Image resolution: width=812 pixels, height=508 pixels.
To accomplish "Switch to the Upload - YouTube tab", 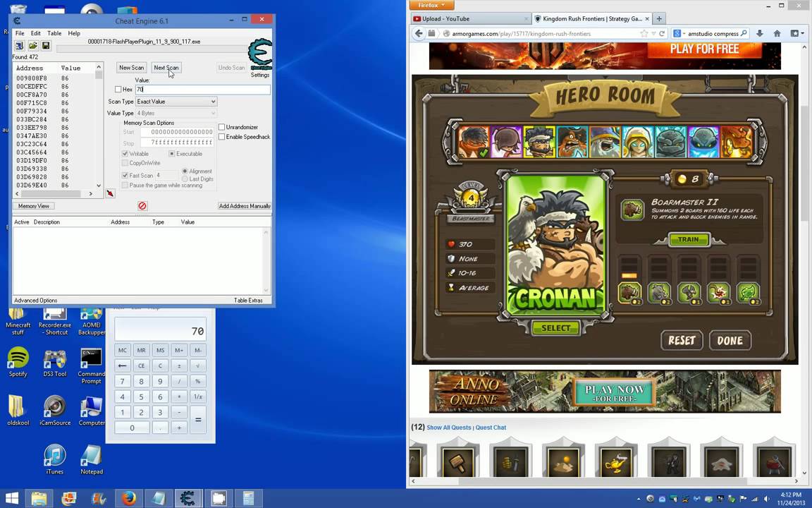I will click(470, 18).
